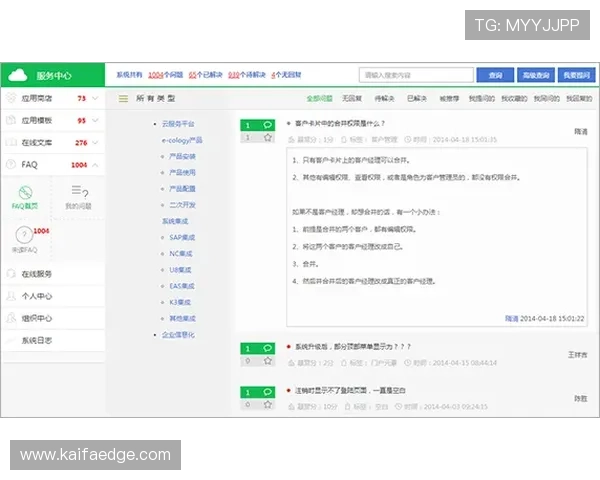Open the 产品安装 subcategory
The width and height of the screenshot is (600, 480).
pyautogui.click(x=182, y=156)
